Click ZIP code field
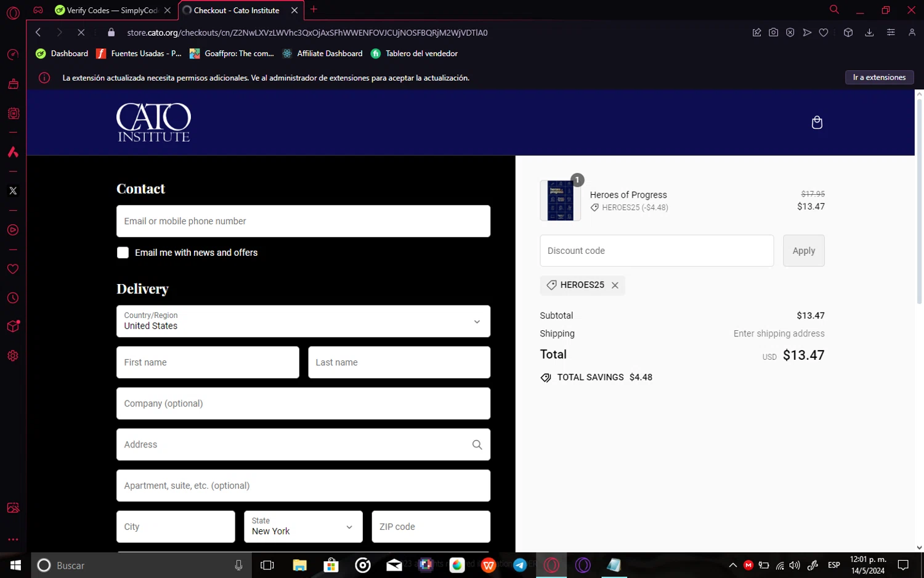924x578 pixels. [x=431, y=527]
